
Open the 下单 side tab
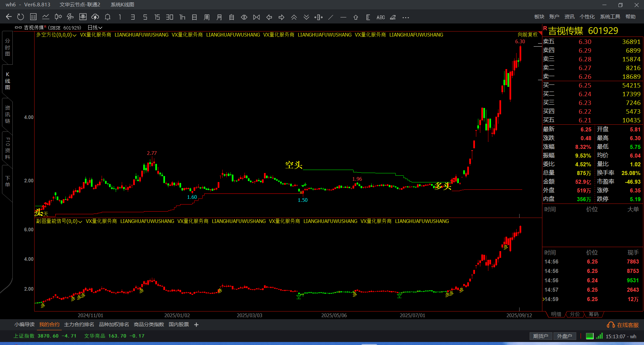7,181
